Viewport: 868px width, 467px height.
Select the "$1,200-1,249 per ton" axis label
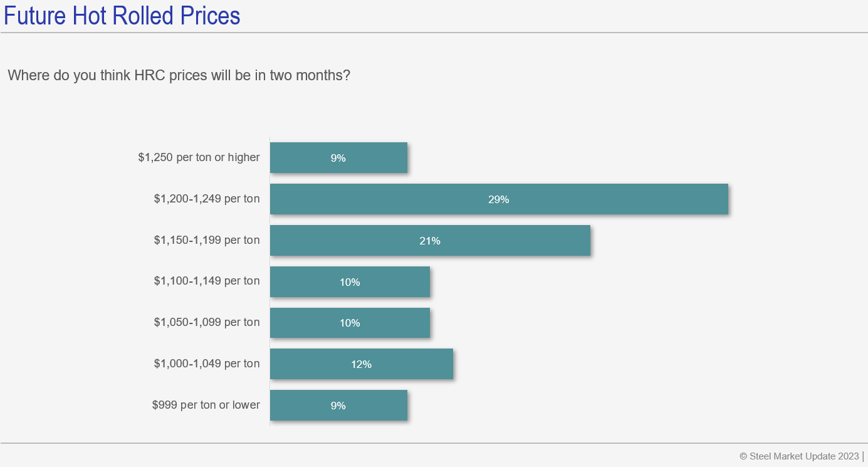click(207, 199)
